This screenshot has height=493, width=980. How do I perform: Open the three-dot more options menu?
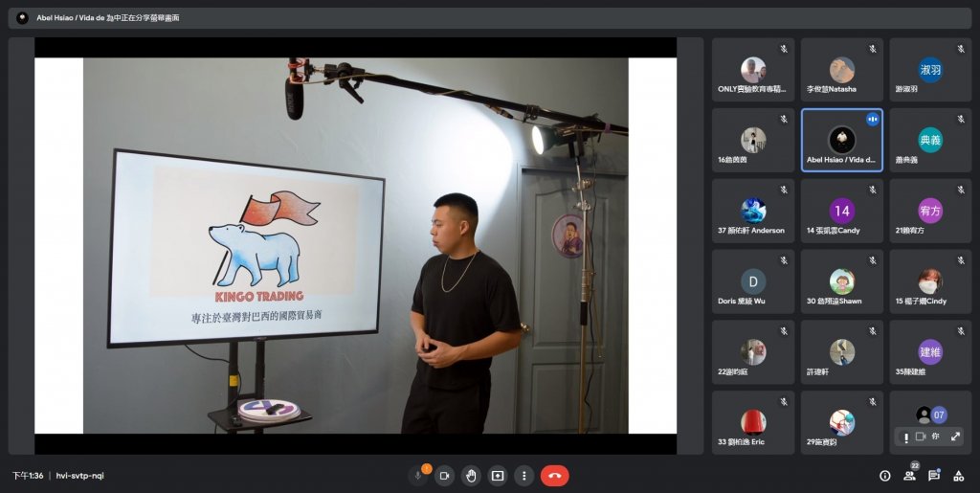point(523,476)
